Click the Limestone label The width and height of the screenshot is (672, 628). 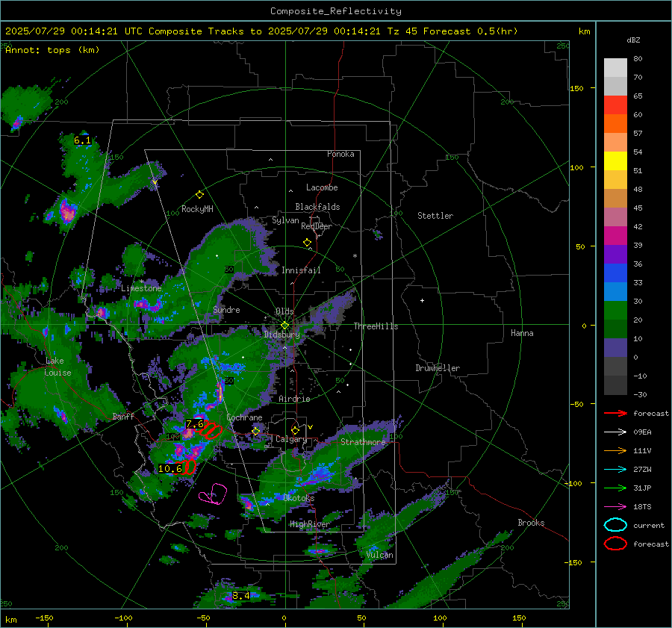coord(141,288)
